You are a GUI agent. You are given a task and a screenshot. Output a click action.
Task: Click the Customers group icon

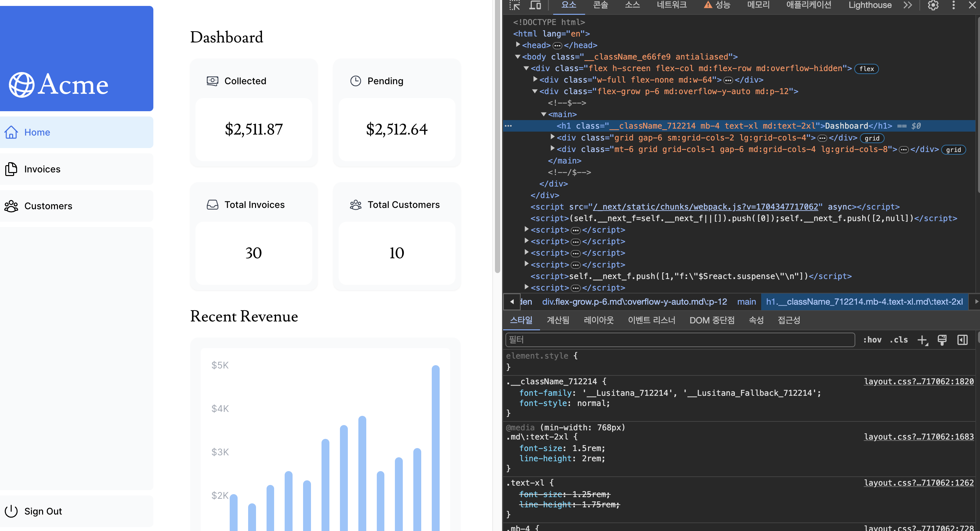[x=11, y=206]
